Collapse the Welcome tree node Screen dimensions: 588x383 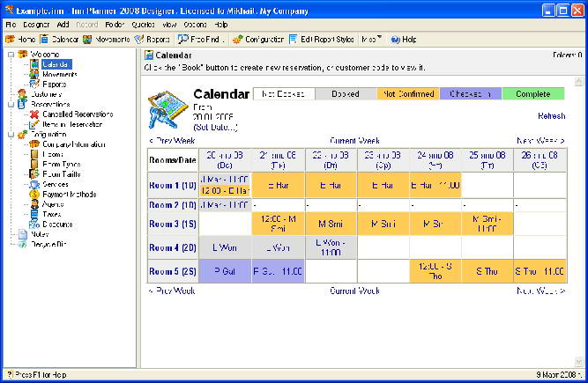pos(11,55)
